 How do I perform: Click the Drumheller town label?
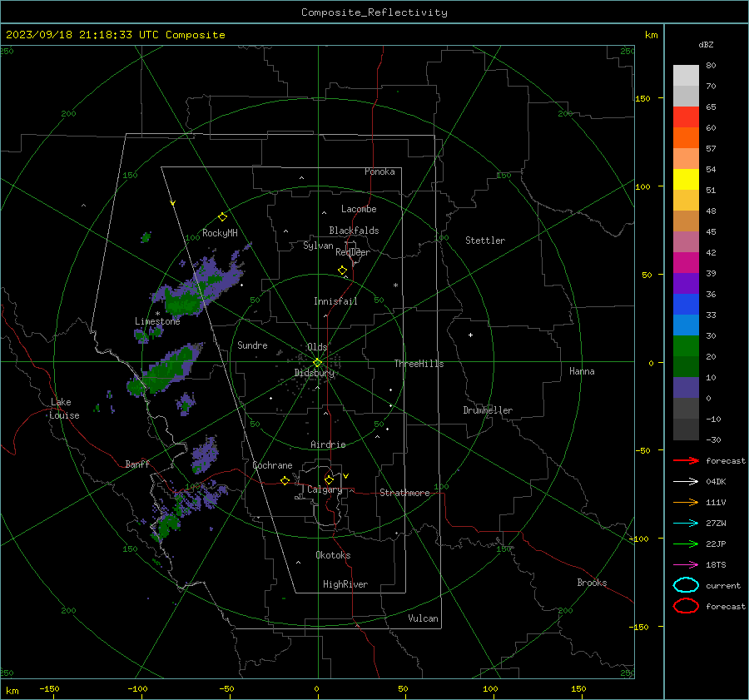click(488, 410)
